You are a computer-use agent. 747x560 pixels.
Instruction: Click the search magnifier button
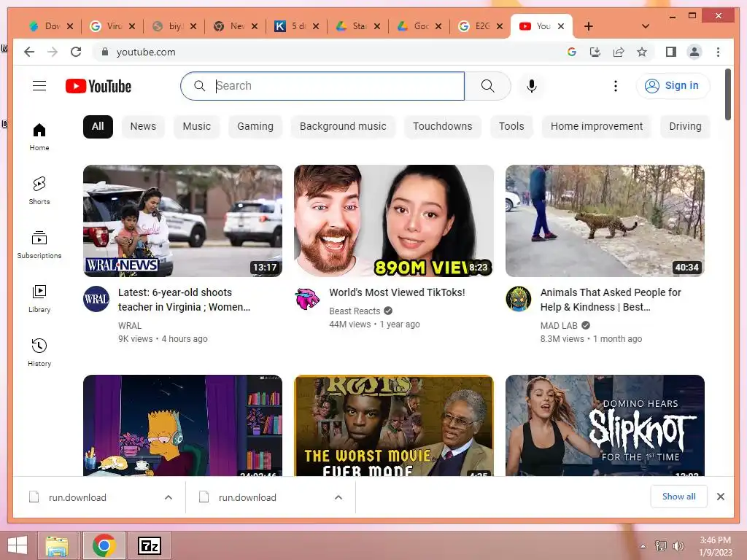[x=487, y=86]
